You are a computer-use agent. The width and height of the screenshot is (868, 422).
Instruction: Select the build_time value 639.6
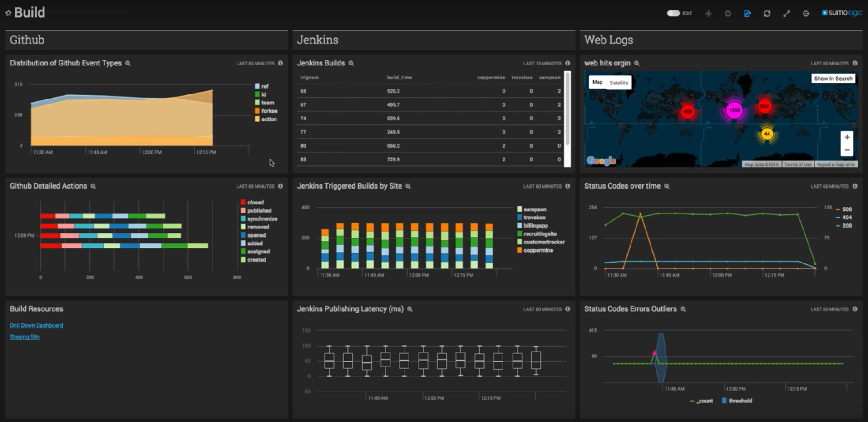393,119
